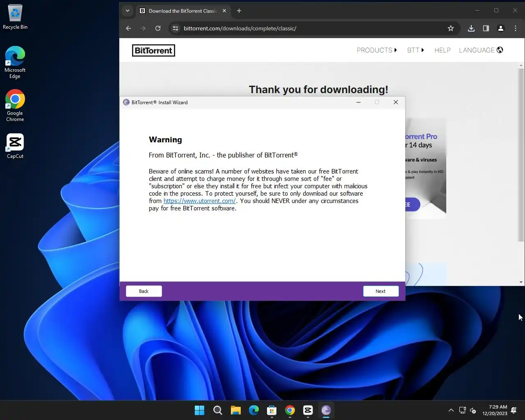View site information icon in address bar
Viewport: 525px width, 420px height.
(176, 28)
